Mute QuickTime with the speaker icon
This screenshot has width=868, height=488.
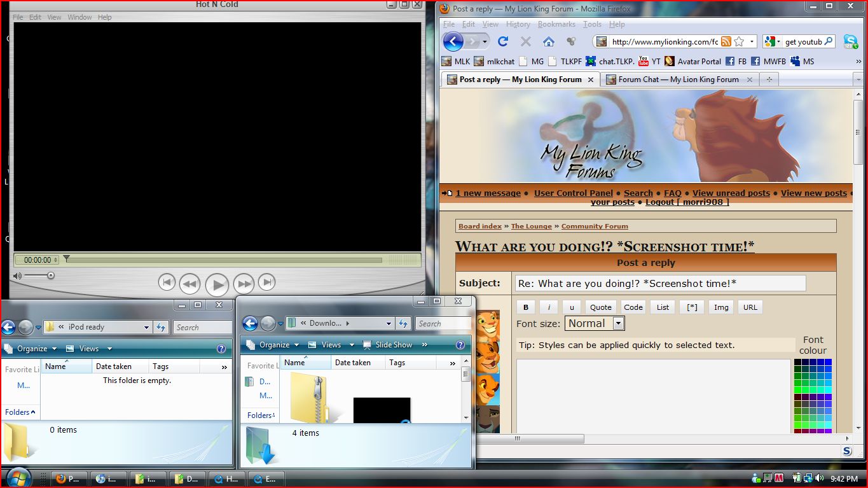[17, 275]
